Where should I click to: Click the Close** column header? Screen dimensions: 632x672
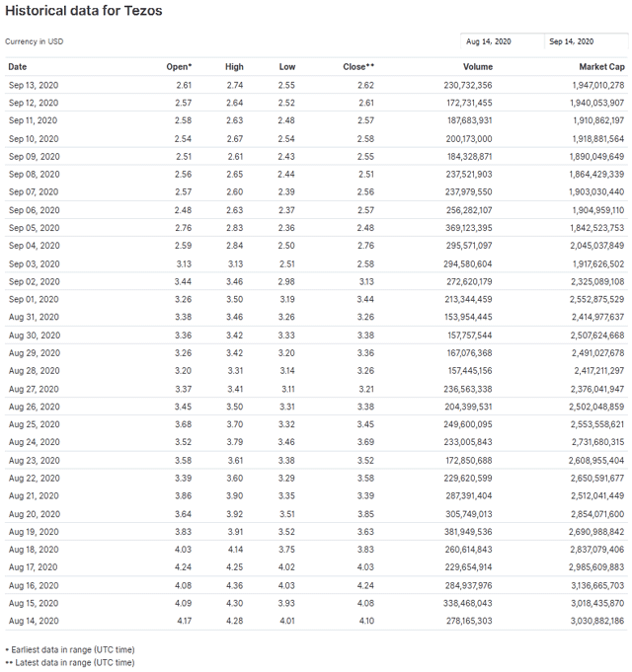[358, 67]
